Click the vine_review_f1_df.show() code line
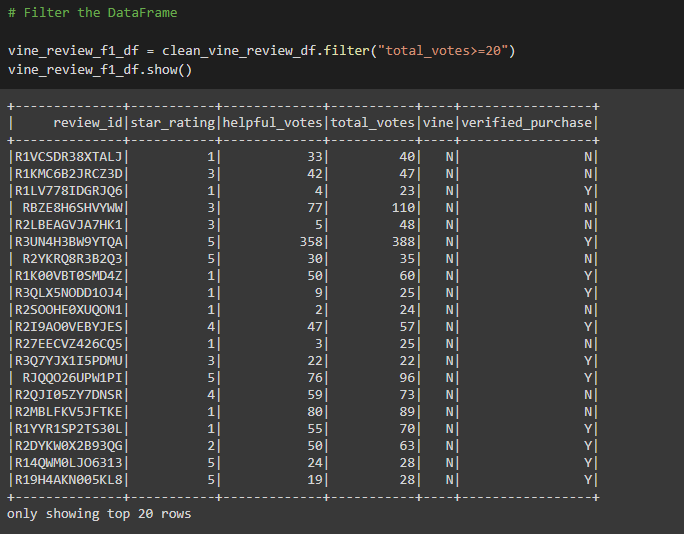Image resolution: width=684 pixels, height=534 pixels. tap(100, 70)
